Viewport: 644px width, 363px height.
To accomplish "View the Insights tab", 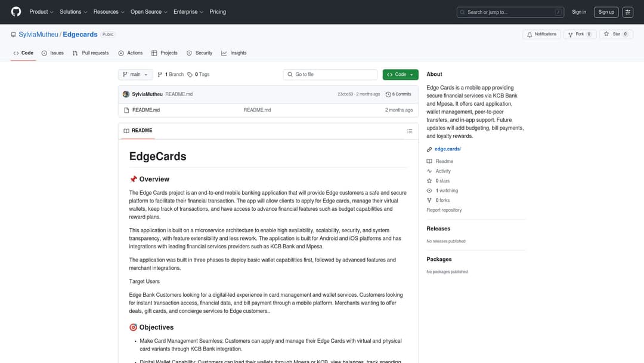I will point(234,53).
